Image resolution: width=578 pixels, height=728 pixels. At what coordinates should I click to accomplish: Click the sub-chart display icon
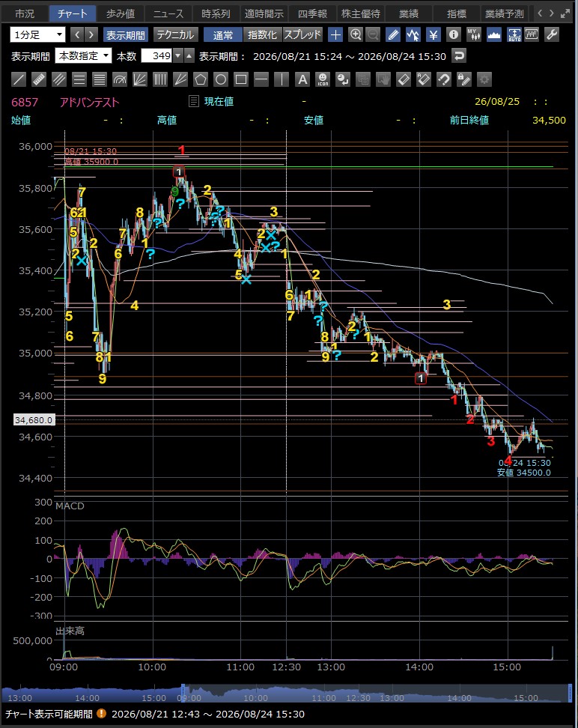[532, 34]
